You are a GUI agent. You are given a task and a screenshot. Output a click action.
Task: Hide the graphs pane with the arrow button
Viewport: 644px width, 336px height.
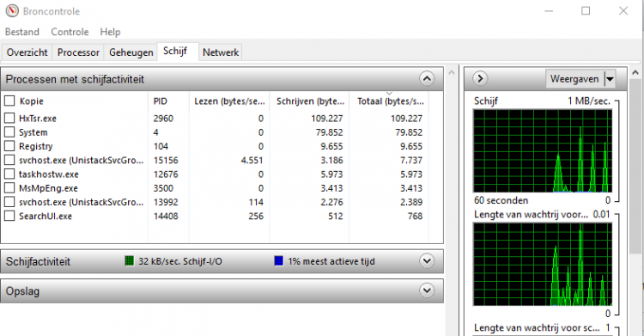[x=480, y=78]
